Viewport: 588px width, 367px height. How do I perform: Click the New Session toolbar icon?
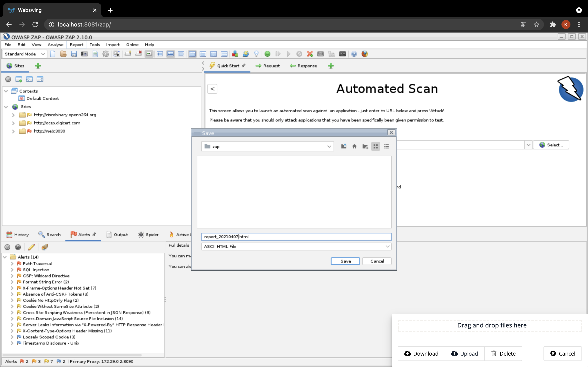pos(53,54)
